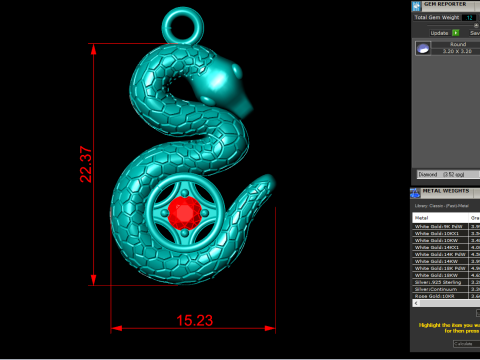Click the red gemstone in the pendant
This screenshot has width=480, height=360.
[185, 213]
